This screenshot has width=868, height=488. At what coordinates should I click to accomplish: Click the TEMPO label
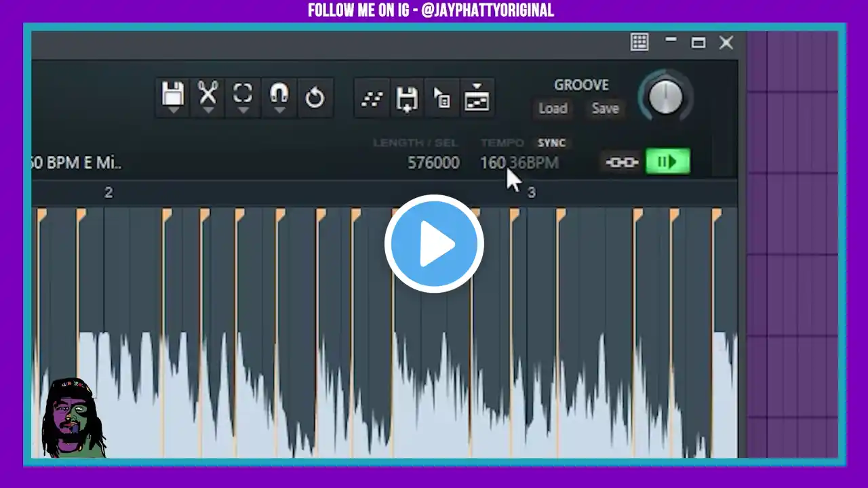click(502, 143)
